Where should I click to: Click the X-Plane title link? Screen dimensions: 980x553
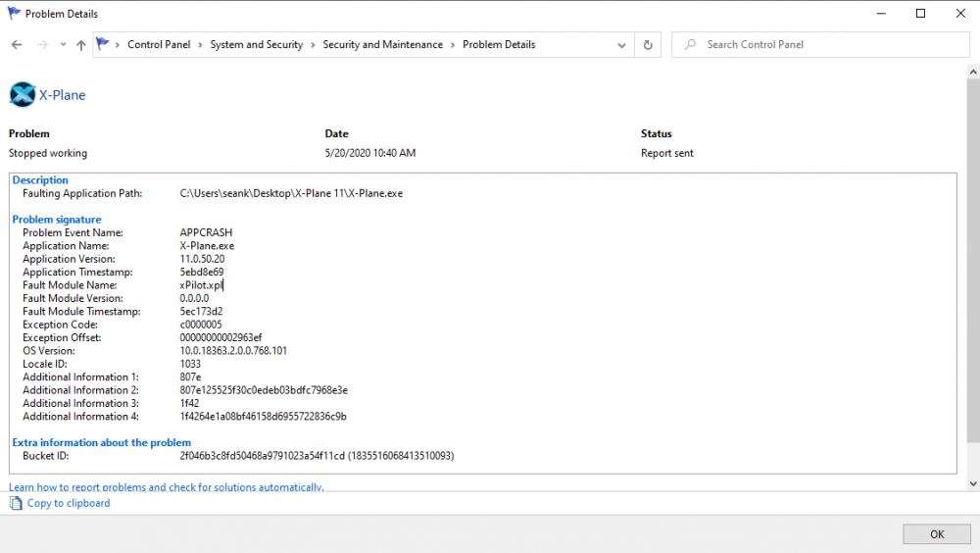[63, 95]
